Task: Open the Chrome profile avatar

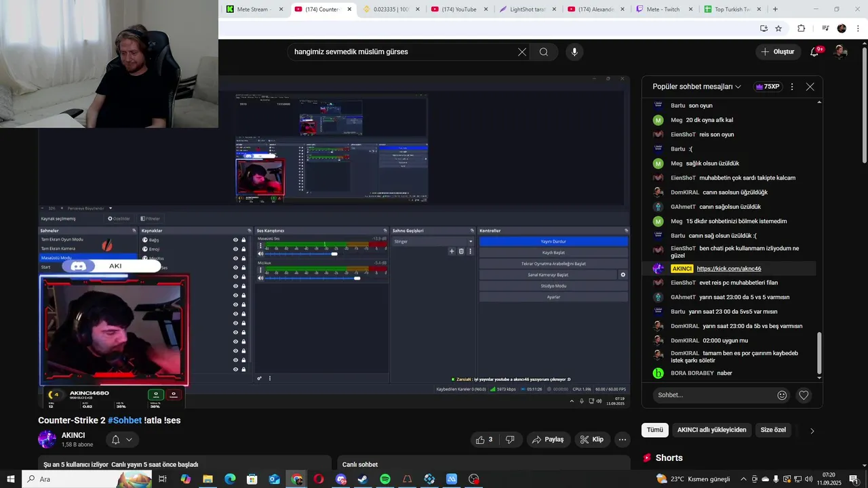Action: [x=842, y=28]
